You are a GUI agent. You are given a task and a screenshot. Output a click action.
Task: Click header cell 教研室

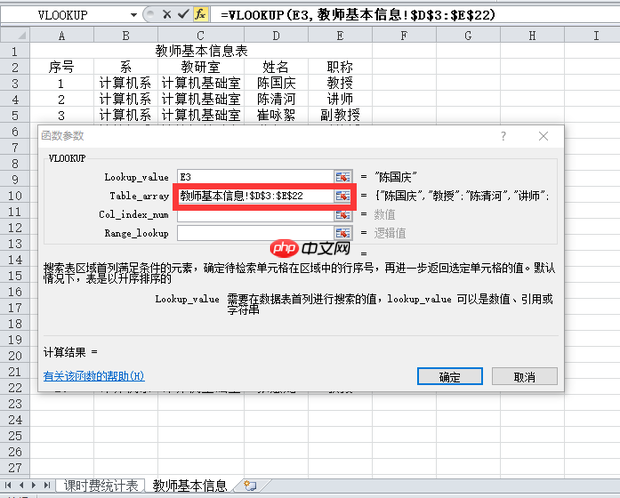coord(201,67)
